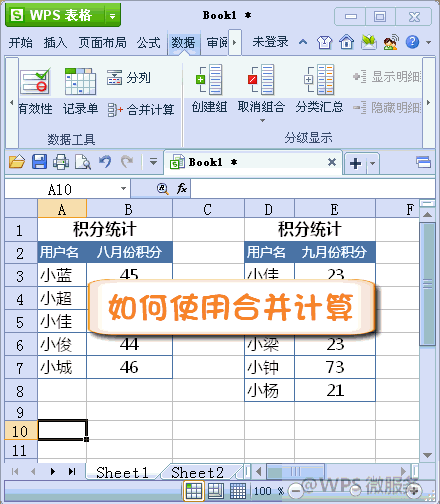Expand the WPS 表格 application menu arrow
The width and height of the screenshot is (440, 504).
coord(112,16)
